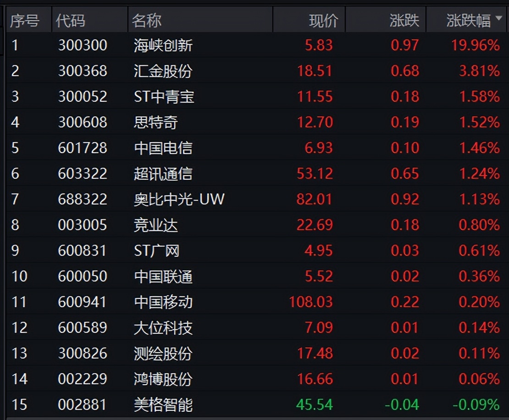Click stock code 688322

click(x=83, y=199)
